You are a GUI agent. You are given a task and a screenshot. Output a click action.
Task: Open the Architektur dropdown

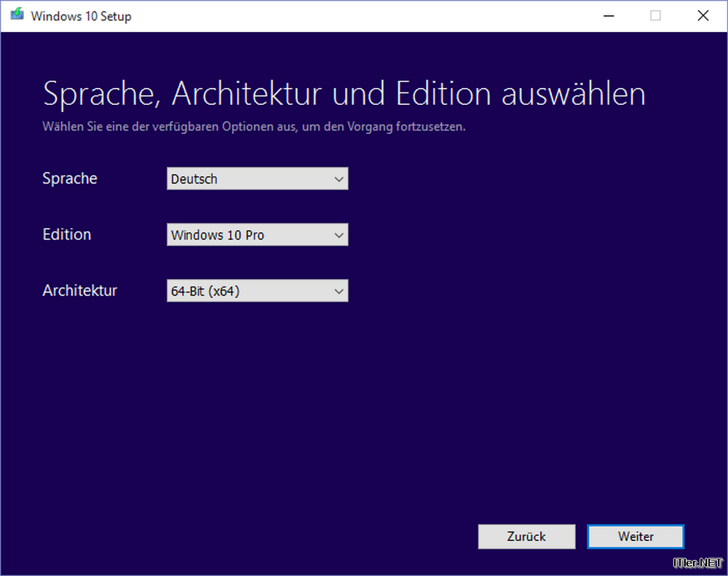pyautogui.click(x=257, y=291)
